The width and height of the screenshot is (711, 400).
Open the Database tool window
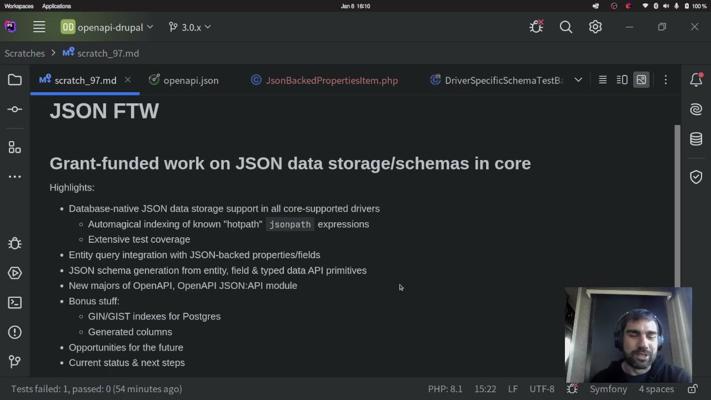(x=696, y=139)
